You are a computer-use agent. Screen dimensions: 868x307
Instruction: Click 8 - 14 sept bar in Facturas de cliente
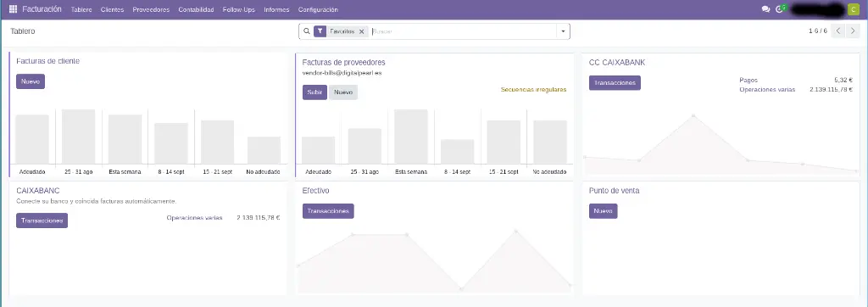pos(171,143)
